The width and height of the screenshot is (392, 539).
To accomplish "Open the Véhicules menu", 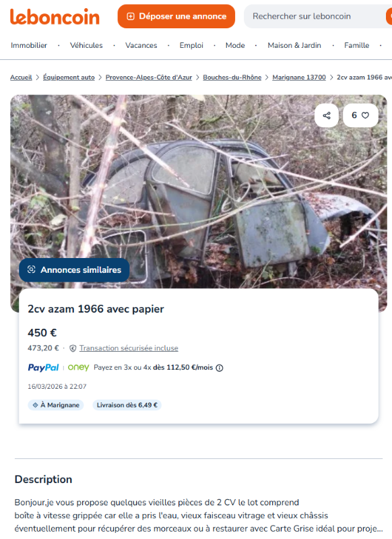I will pos(86,45).
